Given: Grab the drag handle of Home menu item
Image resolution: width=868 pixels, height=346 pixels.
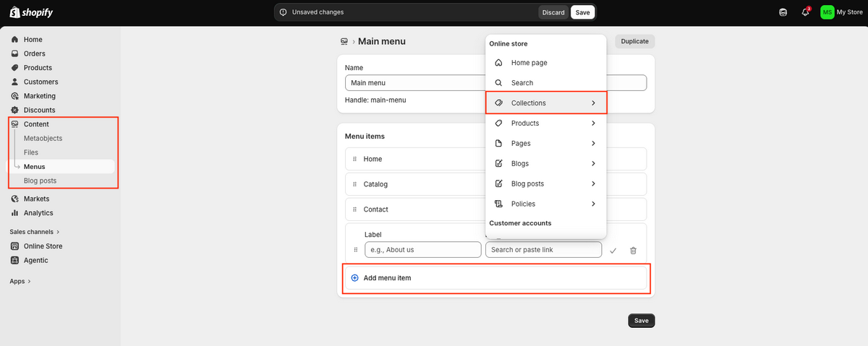Looking at the screenshot, I should (x=354, y=159).
